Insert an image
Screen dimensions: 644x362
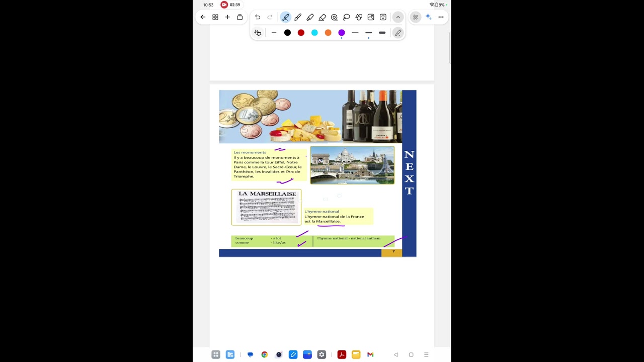point(371,17)
